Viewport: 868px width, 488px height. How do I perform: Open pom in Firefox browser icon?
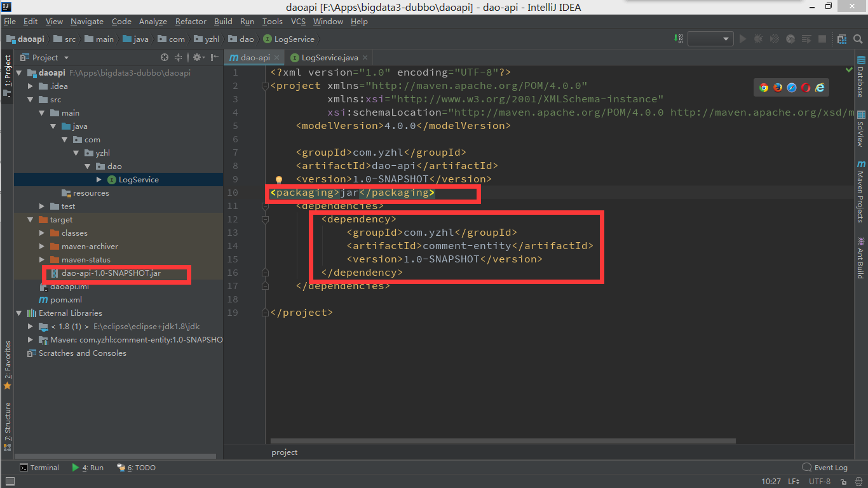tap(778, 88)
